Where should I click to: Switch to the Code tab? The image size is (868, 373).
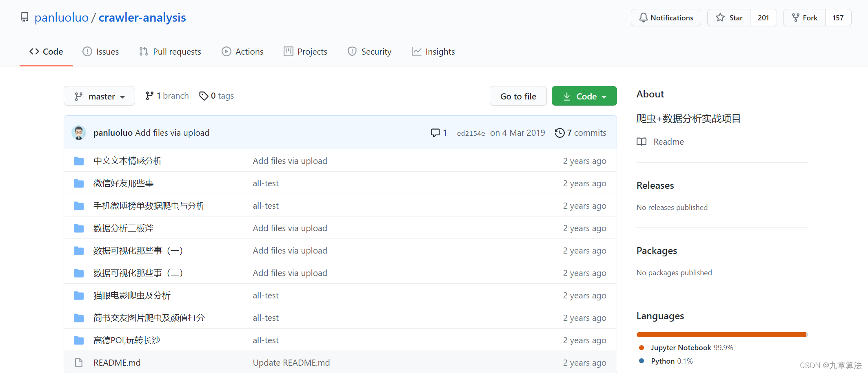[x=46, y=52]
